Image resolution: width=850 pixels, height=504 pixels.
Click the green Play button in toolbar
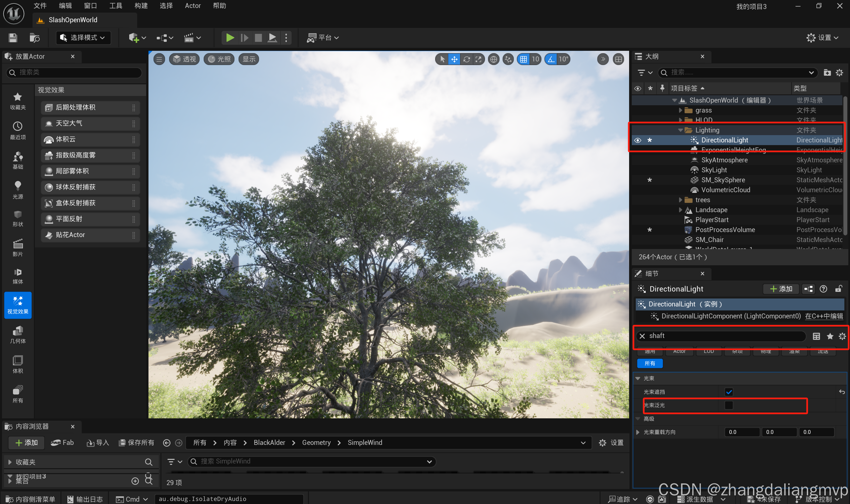[230, 38]
